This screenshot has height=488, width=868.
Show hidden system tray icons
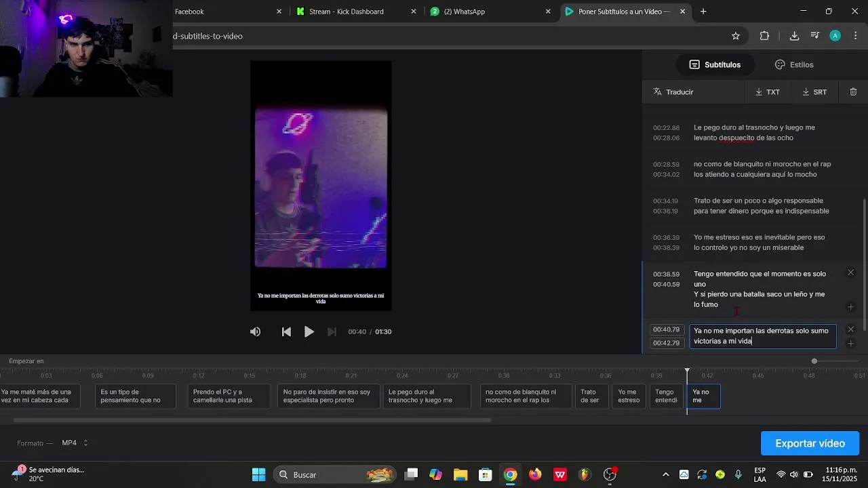pos(665,474)
